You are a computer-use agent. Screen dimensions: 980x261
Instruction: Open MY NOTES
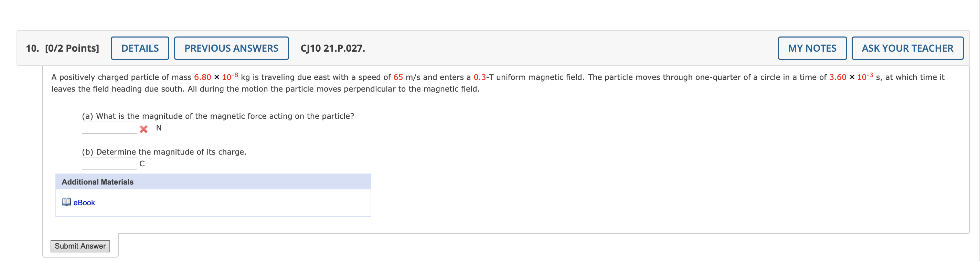(812, 48)
